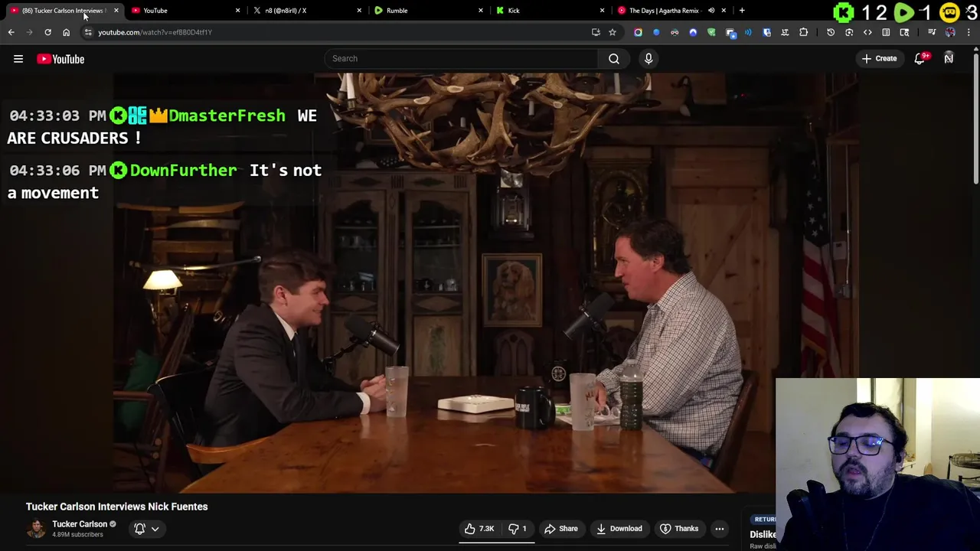This screenshot has height=551, width=980.
Task: Start voice search with the microphone icon
Action: [x=648, y=59]
